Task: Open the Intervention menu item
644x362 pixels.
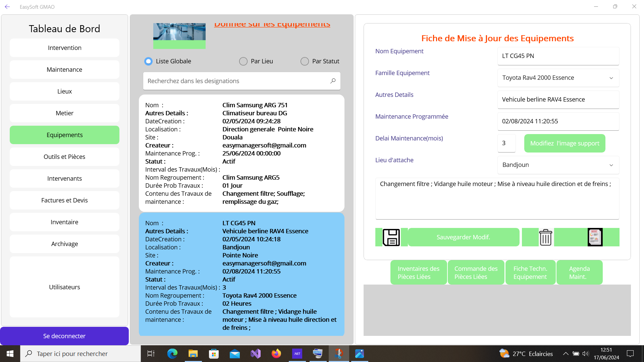Action: point(64,48)
